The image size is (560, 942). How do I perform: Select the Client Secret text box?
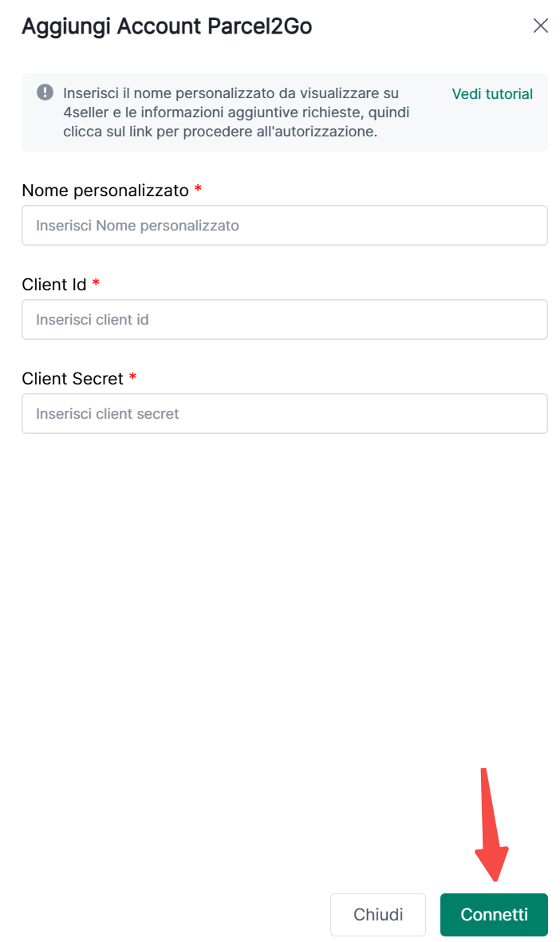pos(284,414)
